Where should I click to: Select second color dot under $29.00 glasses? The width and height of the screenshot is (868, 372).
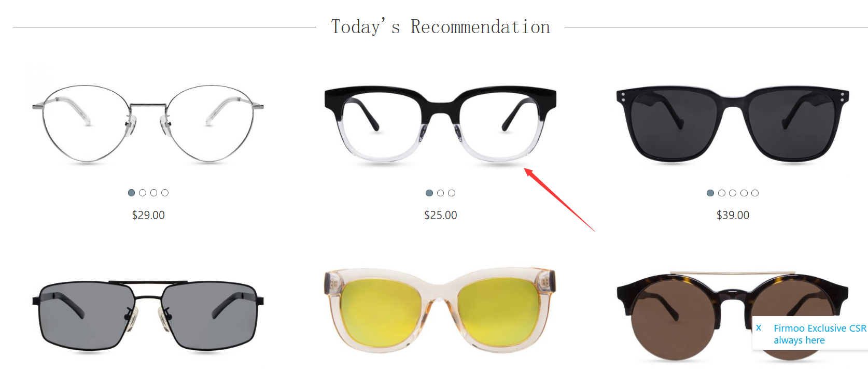[143, 193]
